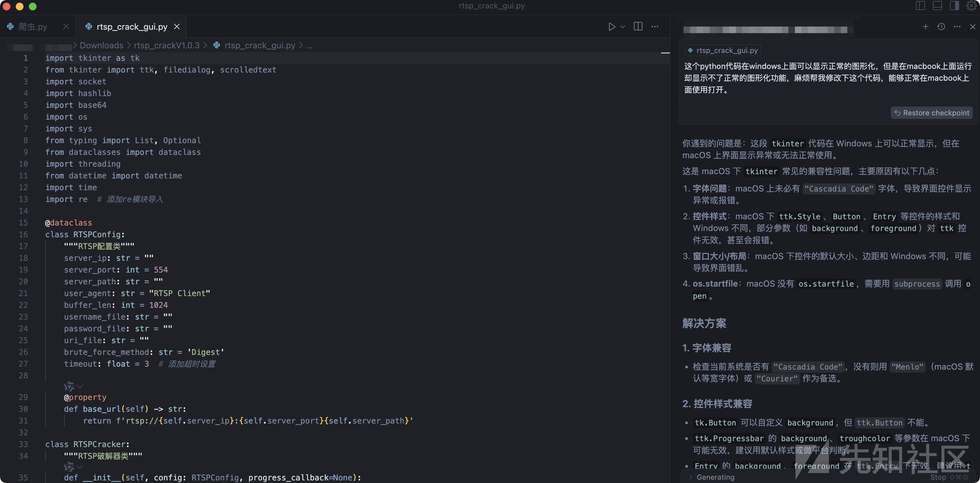Toggle the primary sidebar layout icon
980x483 pixels.
[x=920, y=6]
